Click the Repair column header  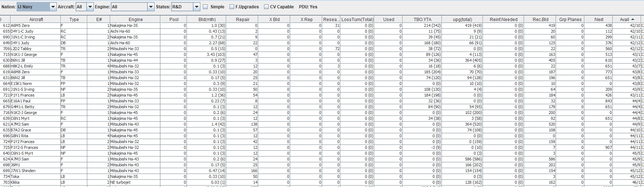coord(242,19)
